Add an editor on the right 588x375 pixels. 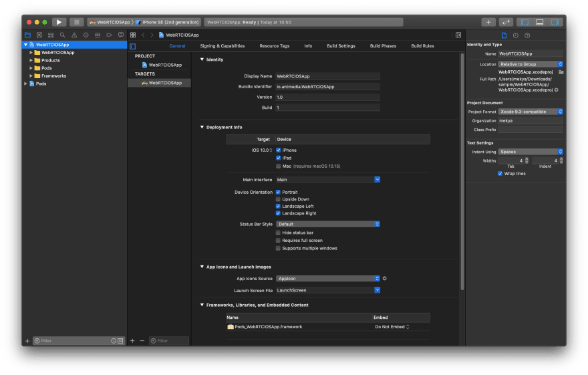coord(458,35)
